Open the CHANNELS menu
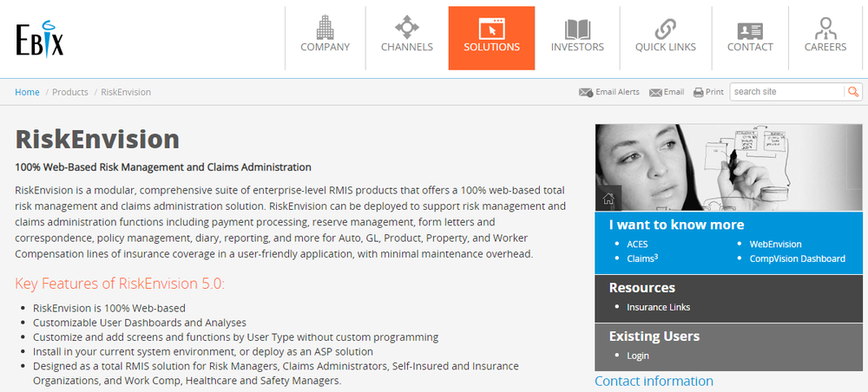This screenshot has height=392, width=868. tap(407, 47)
